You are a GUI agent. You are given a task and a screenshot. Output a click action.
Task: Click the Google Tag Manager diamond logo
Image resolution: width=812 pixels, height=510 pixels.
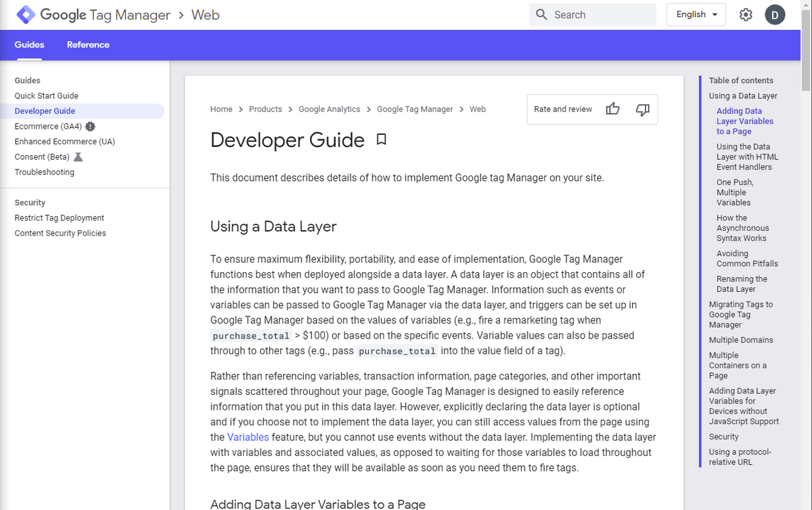[x=26, y=15]
